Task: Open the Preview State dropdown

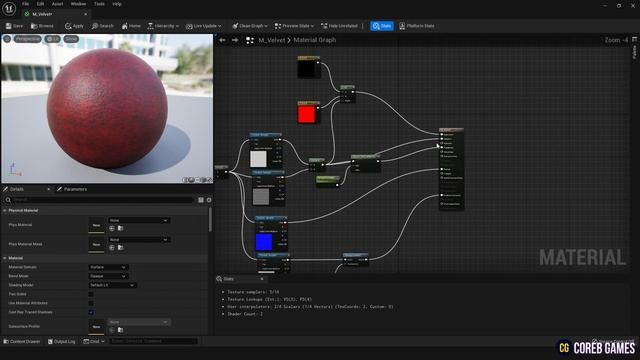Action: (x=294, y=26)
